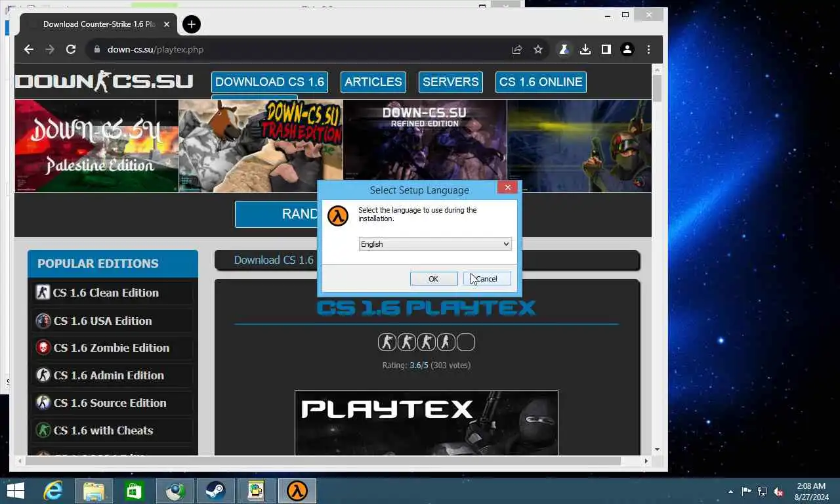
Task: Switch to the Half-Life setup taskbar icon
Action: (297, 491)
